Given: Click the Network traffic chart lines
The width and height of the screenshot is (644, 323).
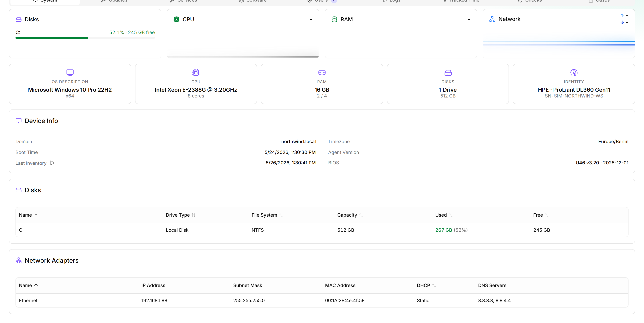Looking at the screenshot, I should click(558, 43).
